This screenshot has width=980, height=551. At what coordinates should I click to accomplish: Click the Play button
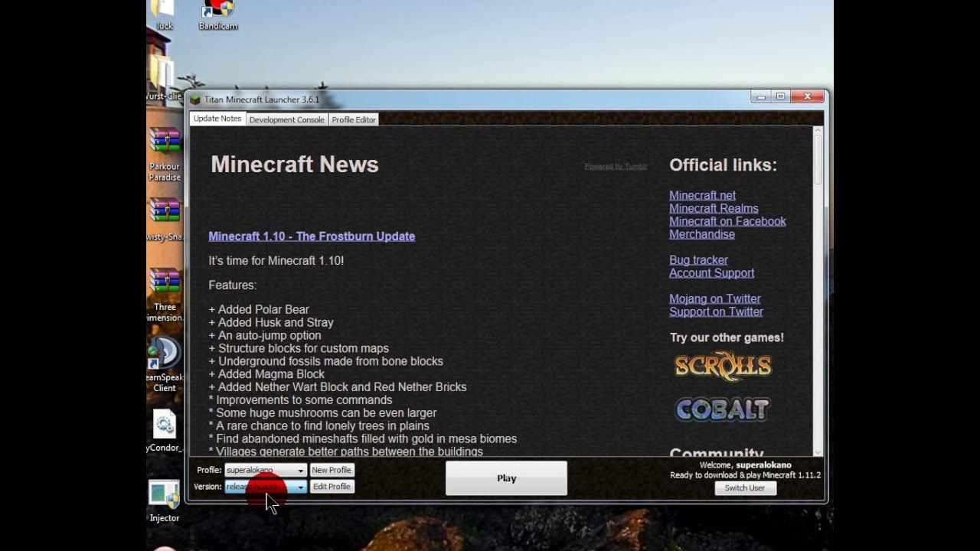coord(506,478)
